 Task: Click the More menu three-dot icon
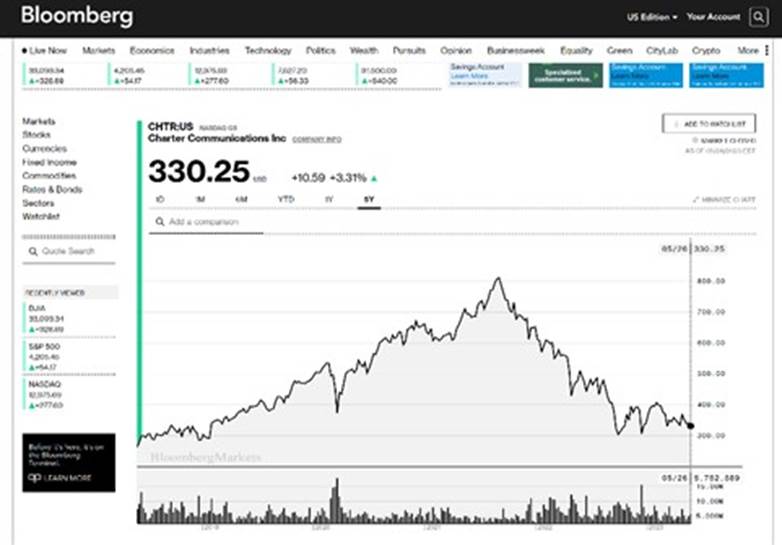768,50
